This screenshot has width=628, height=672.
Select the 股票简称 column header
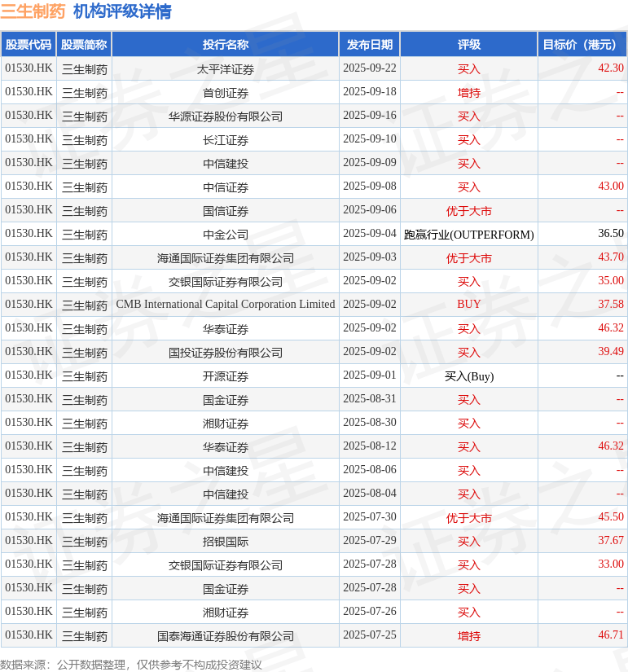point(84,45)
